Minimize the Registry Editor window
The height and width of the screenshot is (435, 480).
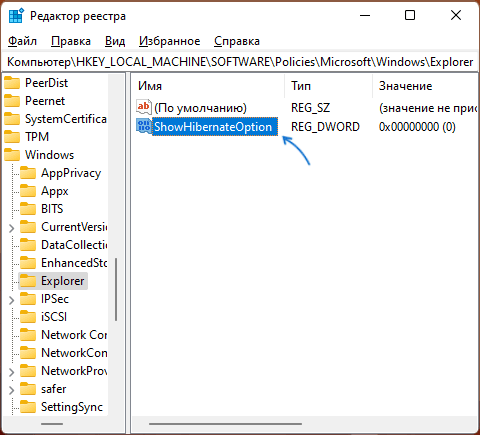[x=365, y=15]
